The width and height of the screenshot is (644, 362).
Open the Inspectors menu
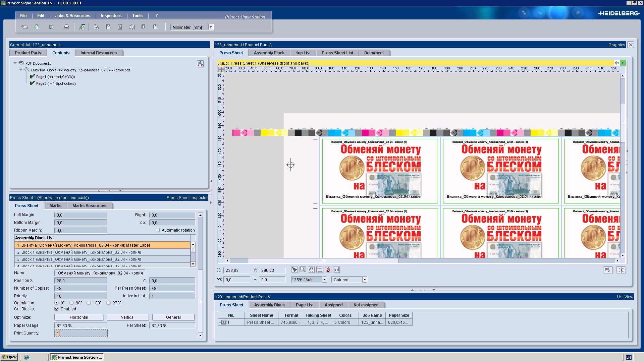pos(111,16)
